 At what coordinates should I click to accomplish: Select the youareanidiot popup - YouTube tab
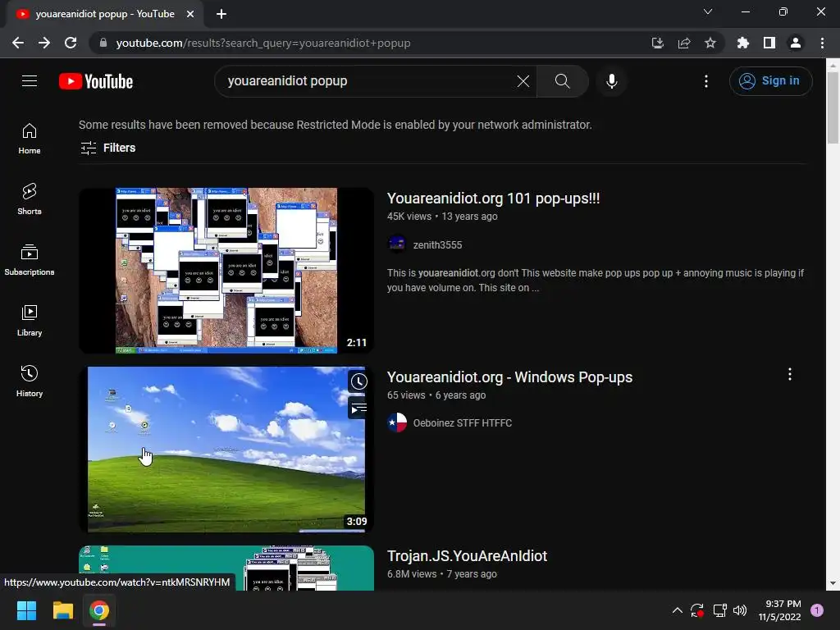click(105, 14)
